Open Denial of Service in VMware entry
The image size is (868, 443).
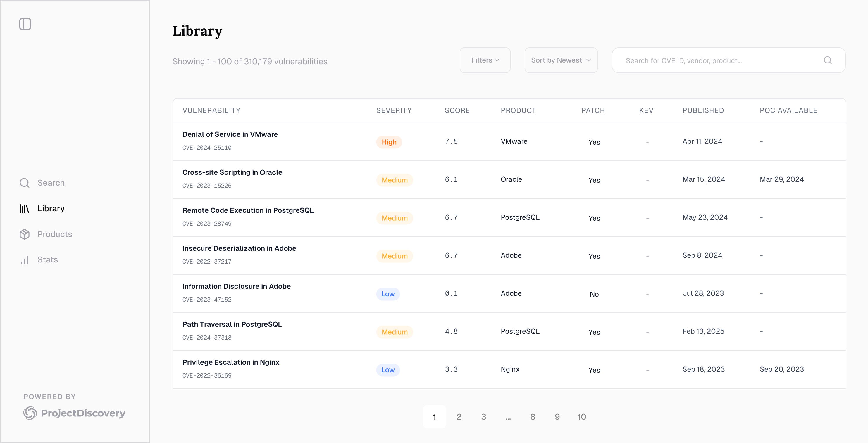pyautogui.click(x=230, y=134)
